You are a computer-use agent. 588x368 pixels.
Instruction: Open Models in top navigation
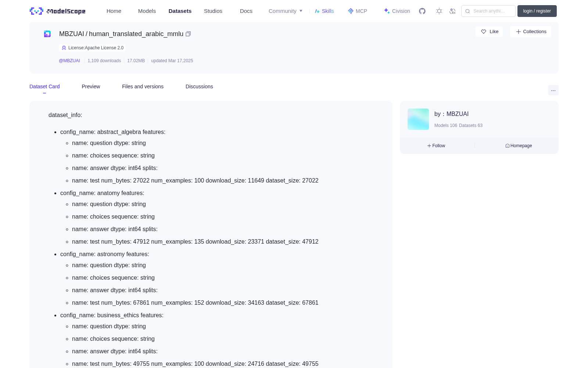(147, 11)
